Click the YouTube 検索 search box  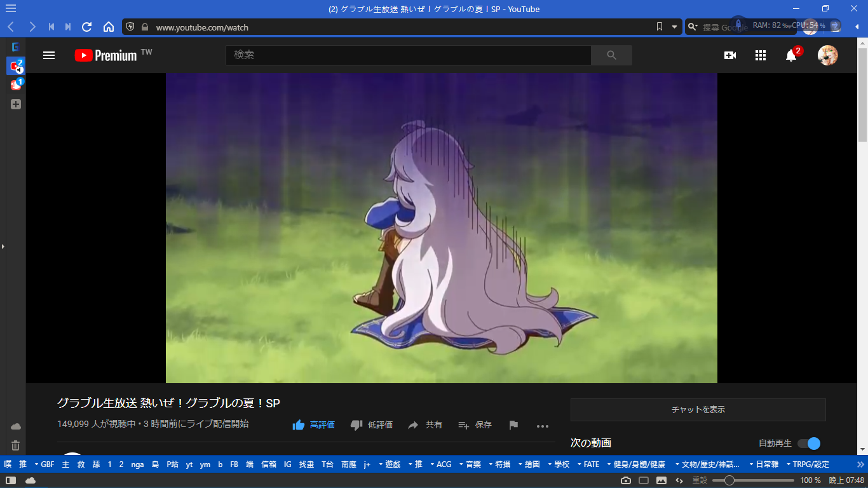coord(408,55)
